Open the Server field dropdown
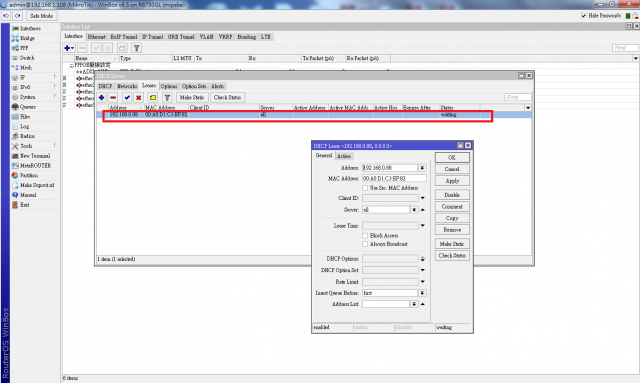The width and height of the screenshot is (640, 383). point(414,209)
